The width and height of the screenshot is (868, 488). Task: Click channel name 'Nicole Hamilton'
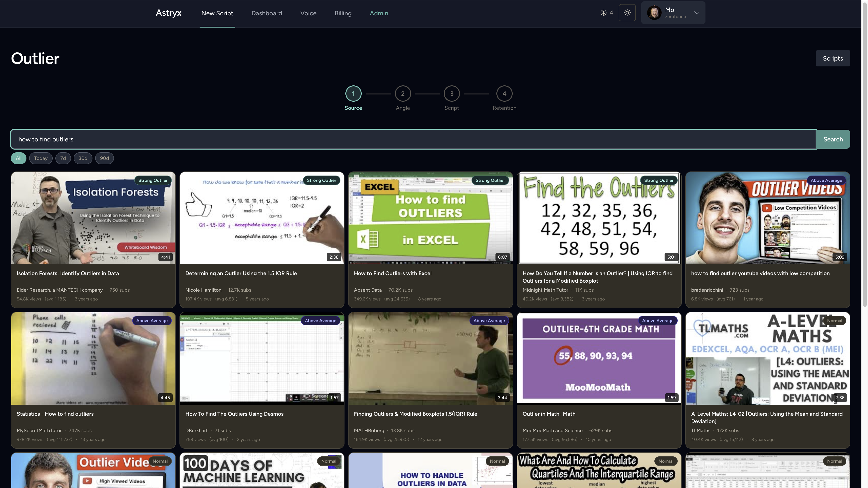pyautogui.click(x=203, y=290)
